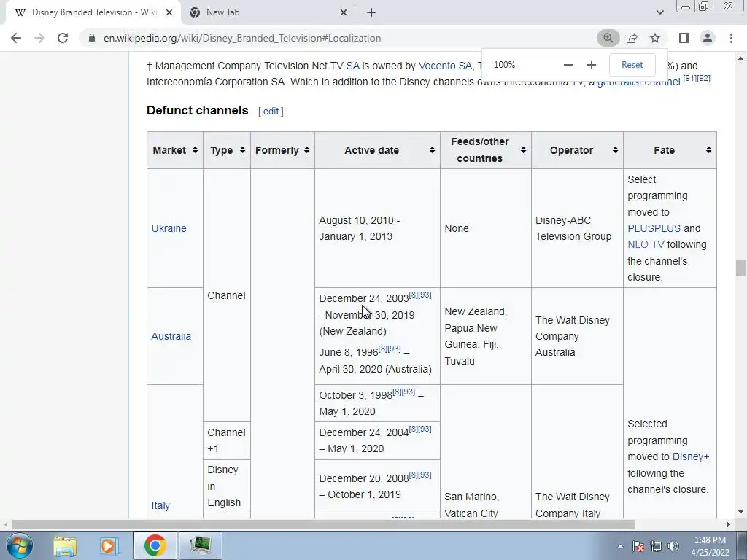Open citation 92 reference

pos(704,78)
